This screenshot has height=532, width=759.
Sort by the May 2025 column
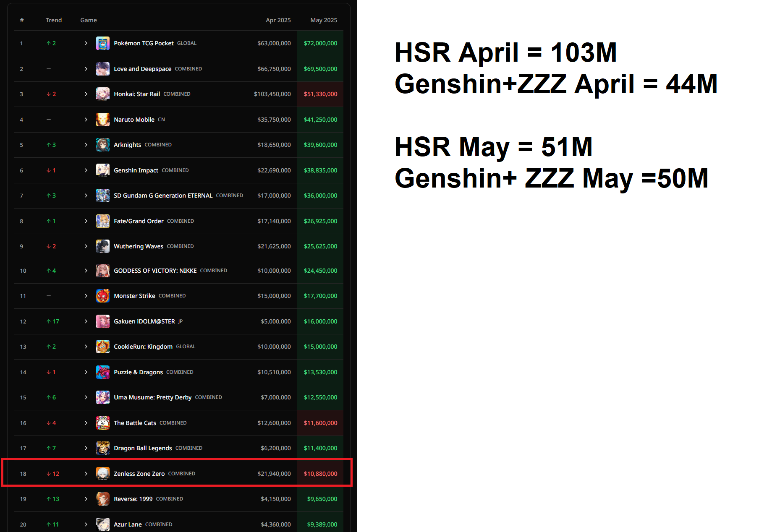(324, 20)
